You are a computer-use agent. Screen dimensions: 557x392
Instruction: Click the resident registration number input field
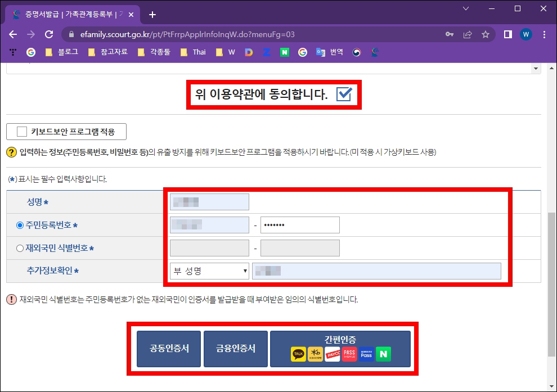(209, 224)
